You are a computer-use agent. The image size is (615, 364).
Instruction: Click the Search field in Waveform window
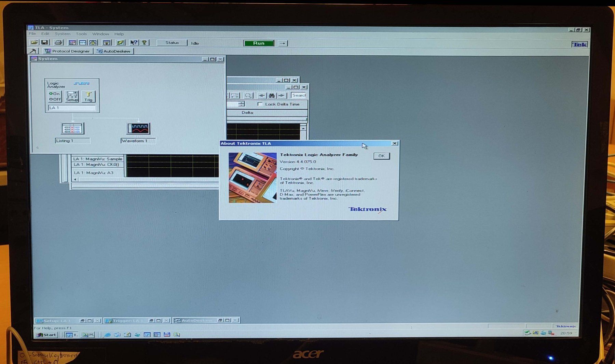tap(299, 95)
